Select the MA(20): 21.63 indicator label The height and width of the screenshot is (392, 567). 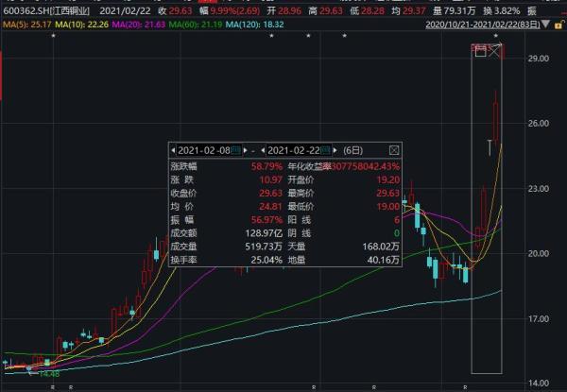[x=139, y=25]
